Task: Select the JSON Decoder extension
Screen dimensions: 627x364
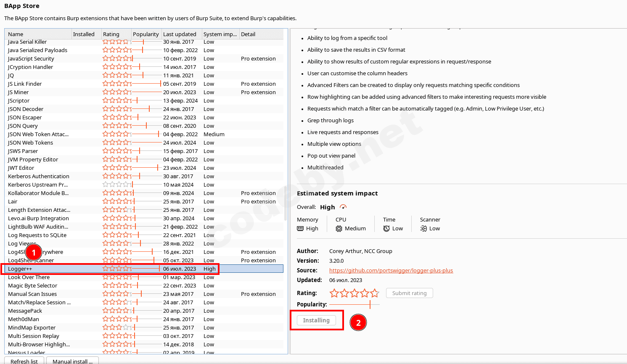Action: (144, 109)
